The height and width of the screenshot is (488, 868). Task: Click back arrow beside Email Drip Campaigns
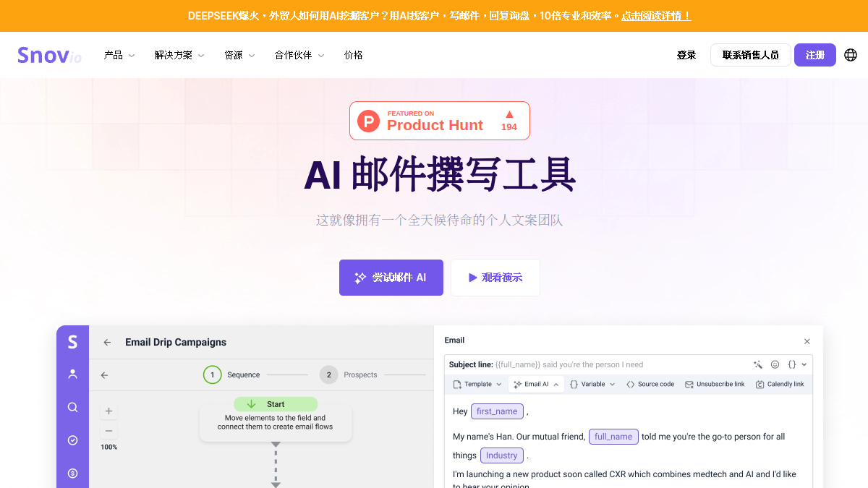tap(107, 343)
